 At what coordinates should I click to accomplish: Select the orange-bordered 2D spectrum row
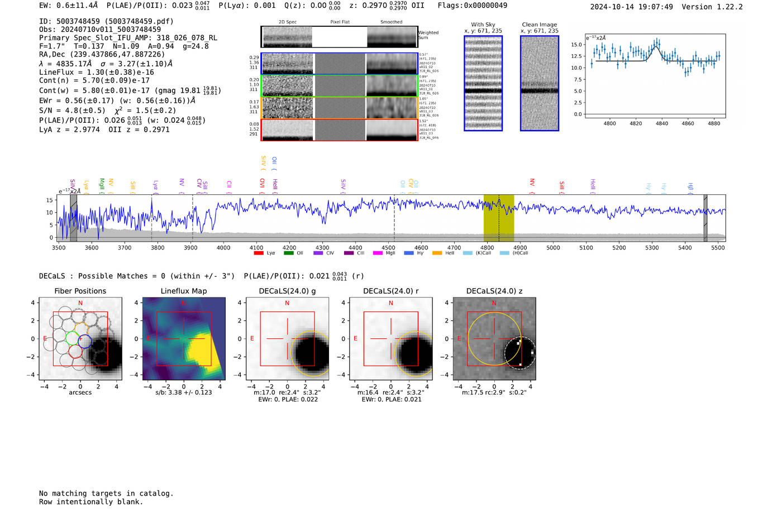[x=339, y=108]
